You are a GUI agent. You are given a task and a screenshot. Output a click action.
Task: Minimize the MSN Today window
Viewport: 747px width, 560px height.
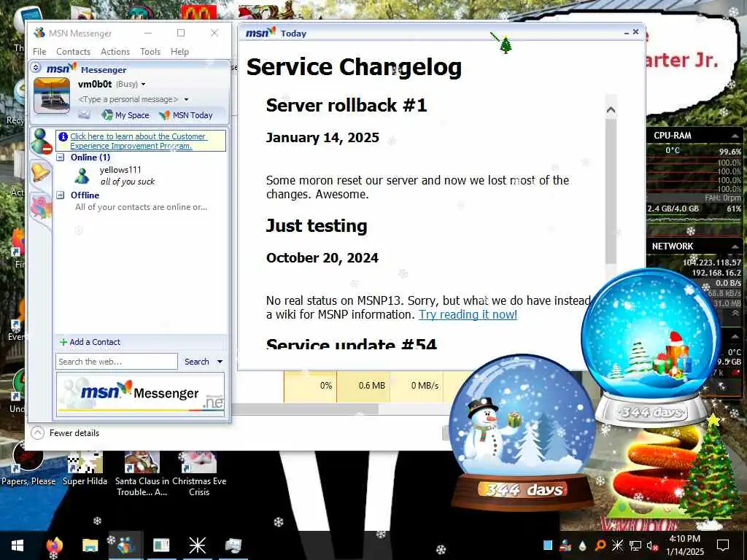tap(627, 32)
